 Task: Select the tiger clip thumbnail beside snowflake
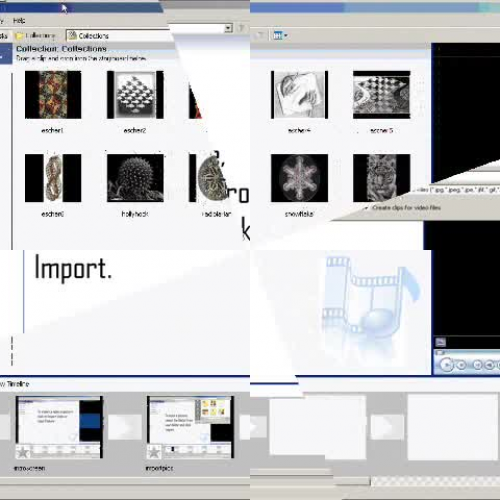pos(382,178)
